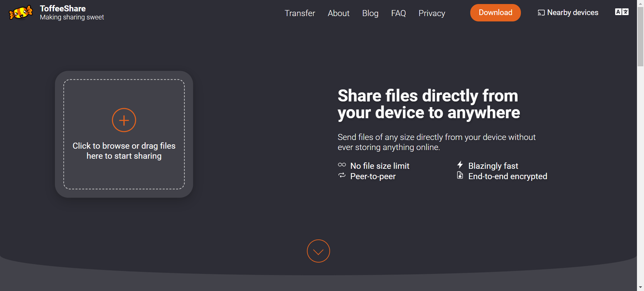
Task: Click the peer-to-peer arrows icon
Action: click(342, 175)
